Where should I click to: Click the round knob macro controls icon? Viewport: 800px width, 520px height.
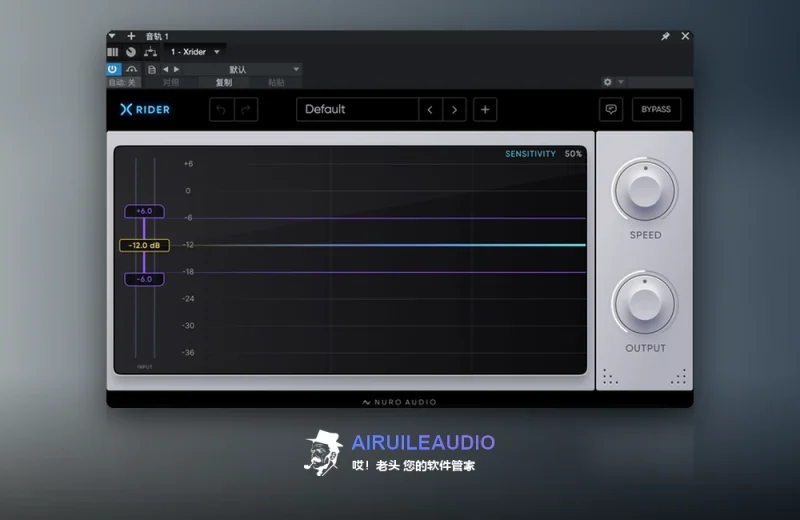[131, 52]
